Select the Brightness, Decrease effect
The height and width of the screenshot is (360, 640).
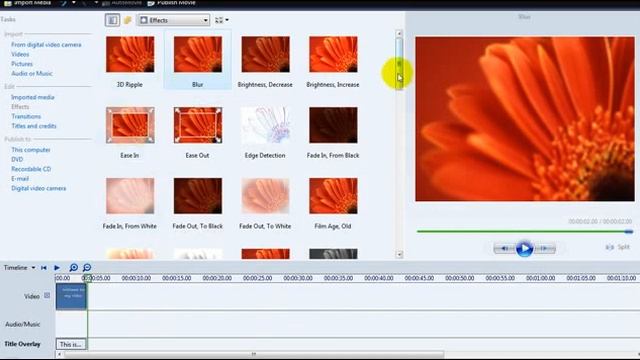265,54
